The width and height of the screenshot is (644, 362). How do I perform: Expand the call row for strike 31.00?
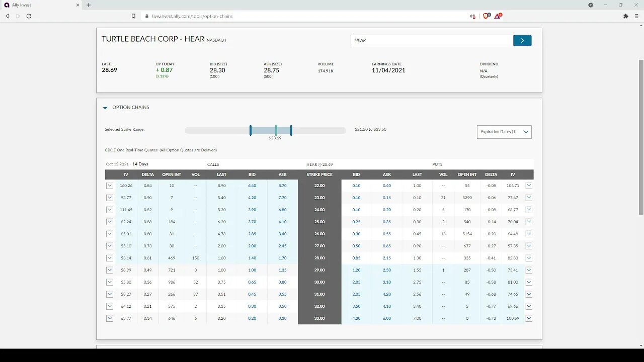point(110,294)
